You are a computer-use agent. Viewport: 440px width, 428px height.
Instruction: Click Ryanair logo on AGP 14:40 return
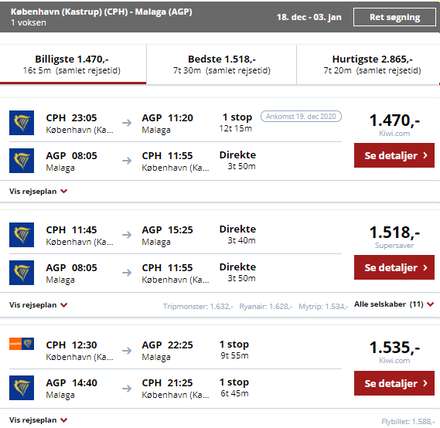point(21,388)
